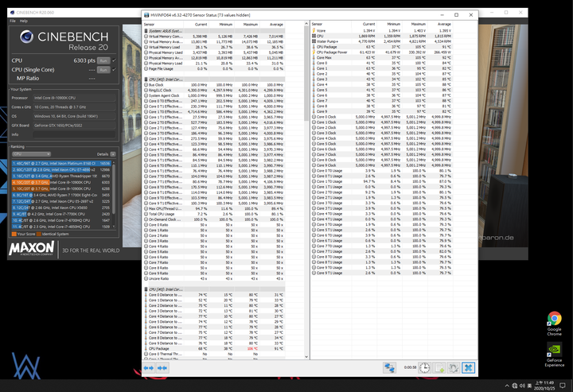Select the Core 9 T1 Usage row
Screen dimensions: 573x392
[382, 273]
